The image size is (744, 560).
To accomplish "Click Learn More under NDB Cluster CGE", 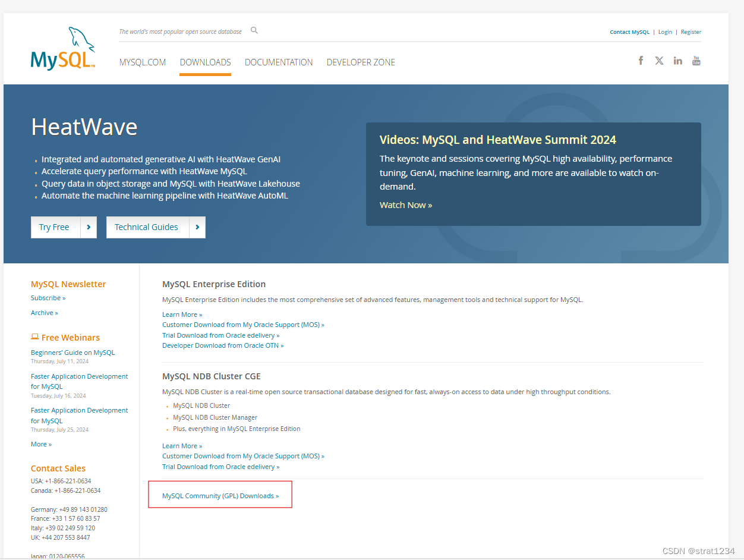I will coord(182,446).
